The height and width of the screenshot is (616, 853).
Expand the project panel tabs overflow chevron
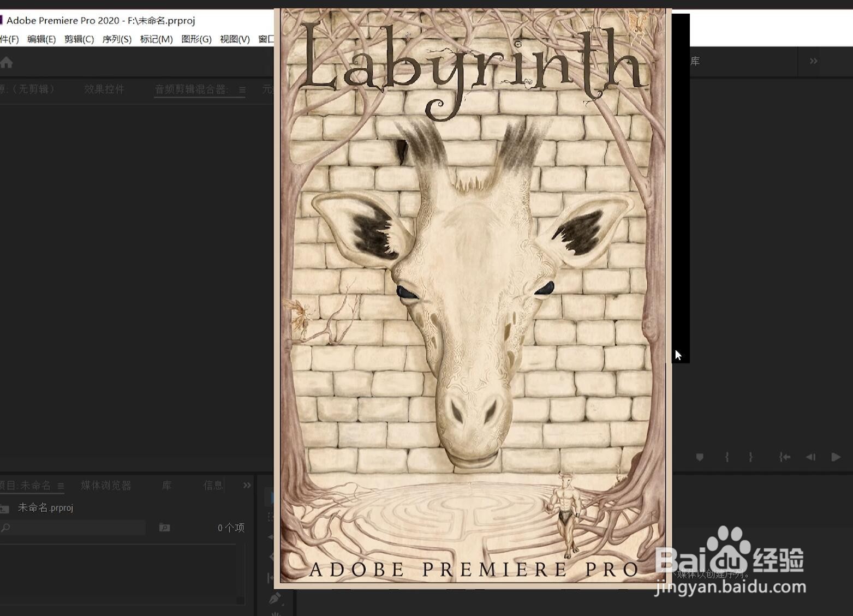click(x=247, y=485)
